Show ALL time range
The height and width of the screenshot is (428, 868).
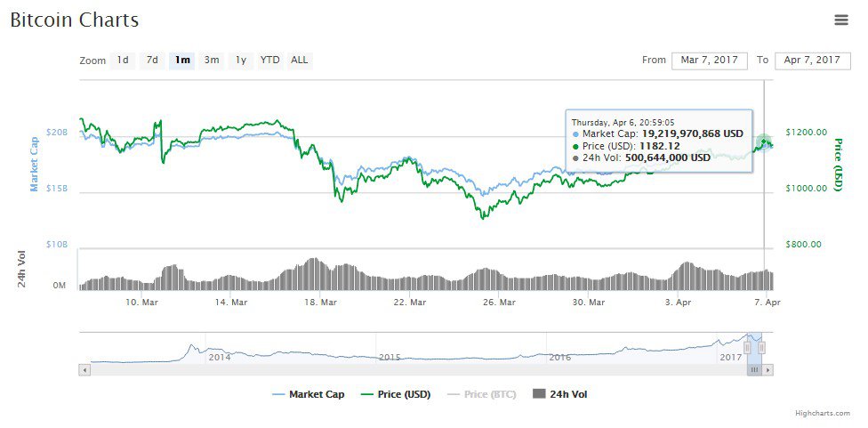300,61
